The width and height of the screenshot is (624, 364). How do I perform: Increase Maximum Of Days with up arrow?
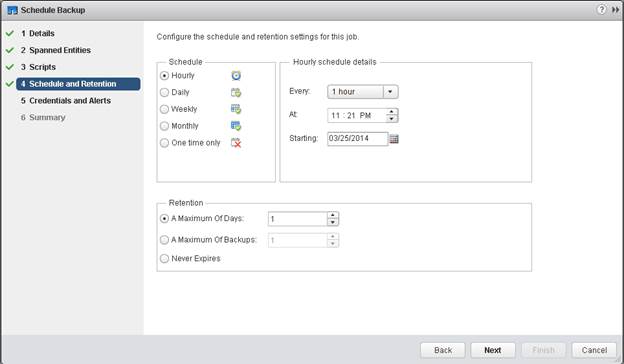[333, 215]
